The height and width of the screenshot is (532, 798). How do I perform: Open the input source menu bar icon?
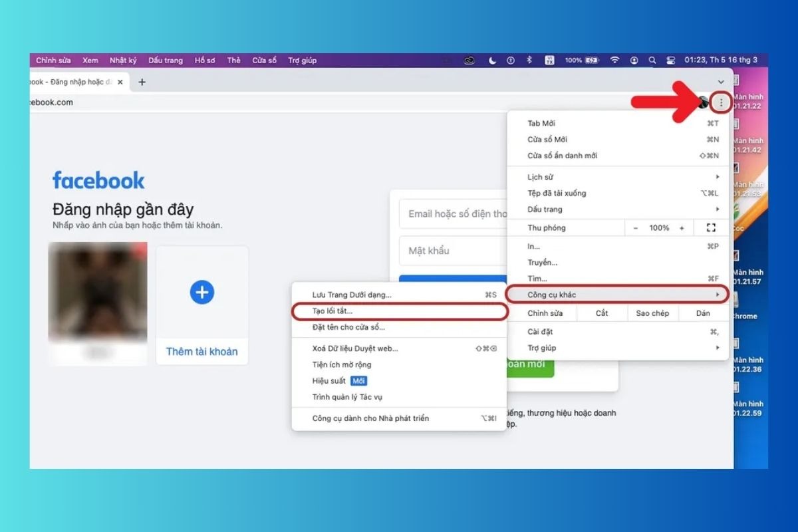(549, 60)
